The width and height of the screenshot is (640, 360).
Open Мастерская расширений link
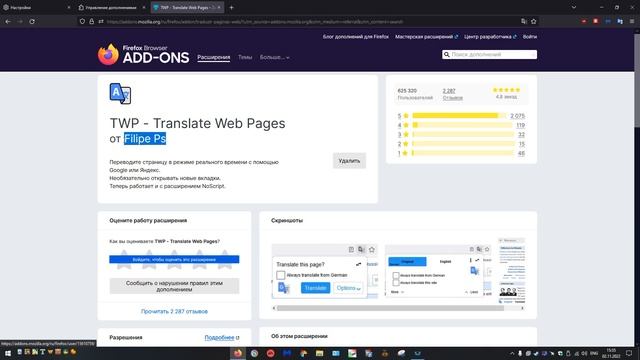[x=426, y=37]
